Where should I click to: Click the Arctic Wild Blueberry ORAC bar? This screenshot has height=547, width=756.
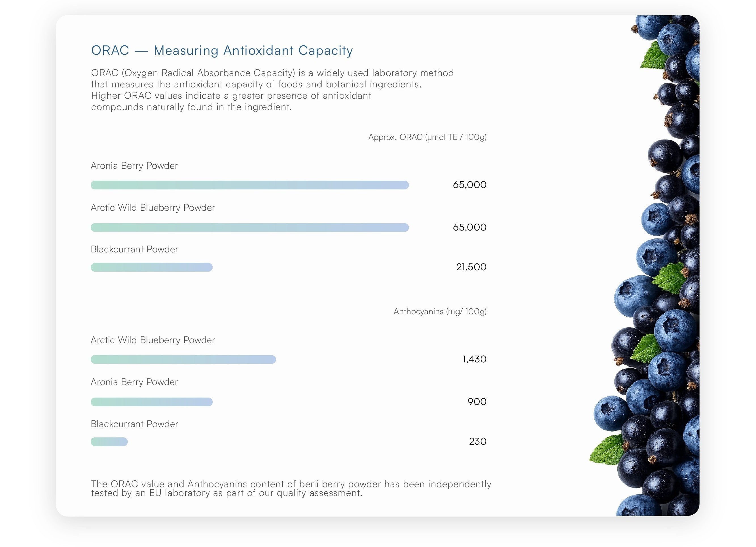[249, 227]
